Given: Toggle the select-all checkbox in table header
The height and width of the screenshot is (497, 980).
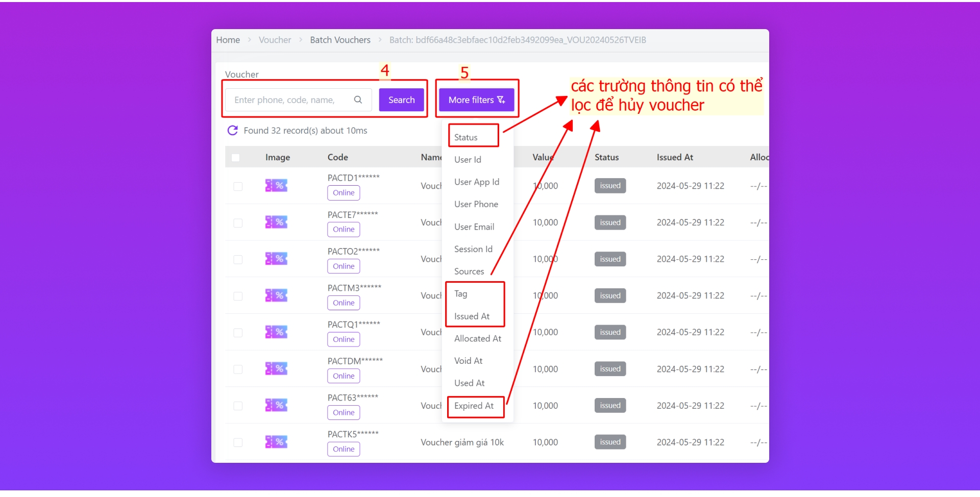Looking at the screenshot, I should coord(235,158).
